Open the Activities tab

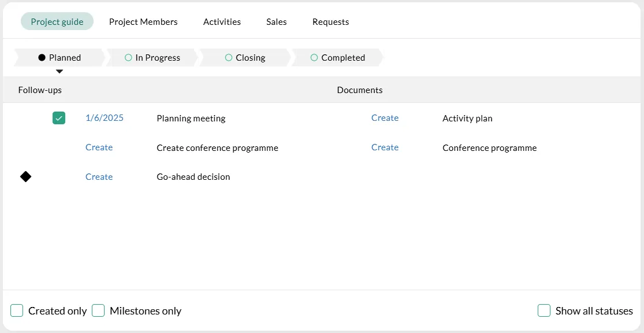coord(222,22)
